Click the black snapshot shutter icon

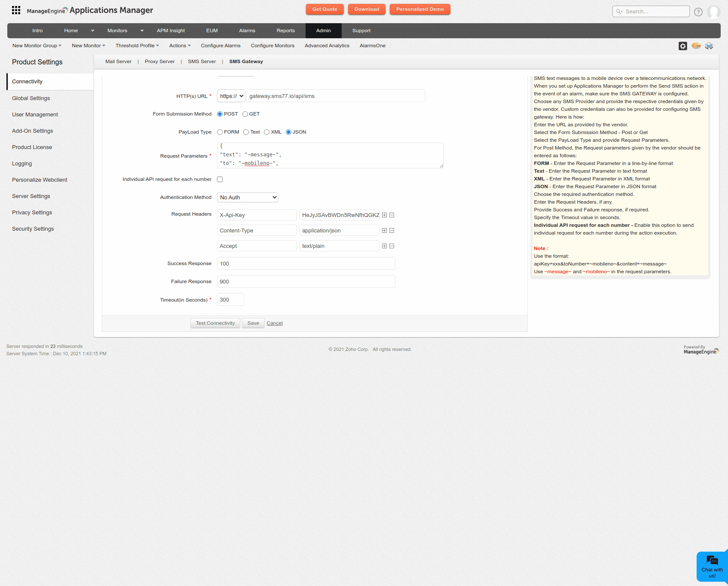683,46
